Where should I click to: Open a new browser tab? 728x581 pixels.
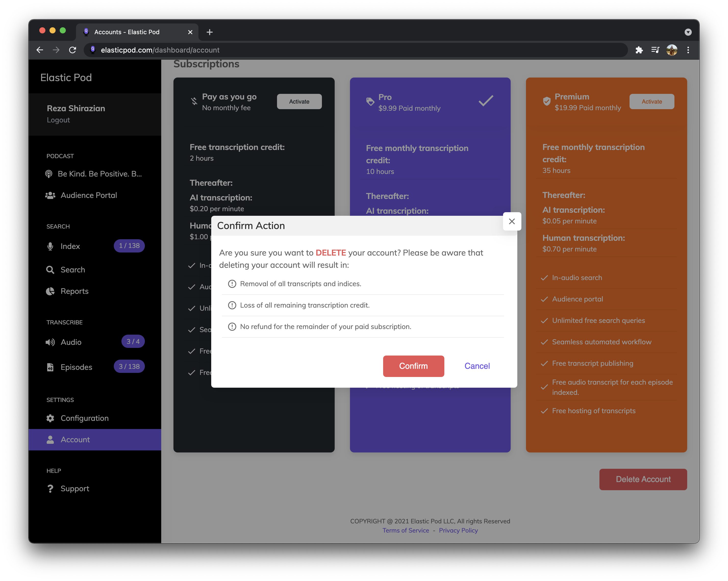209,32
